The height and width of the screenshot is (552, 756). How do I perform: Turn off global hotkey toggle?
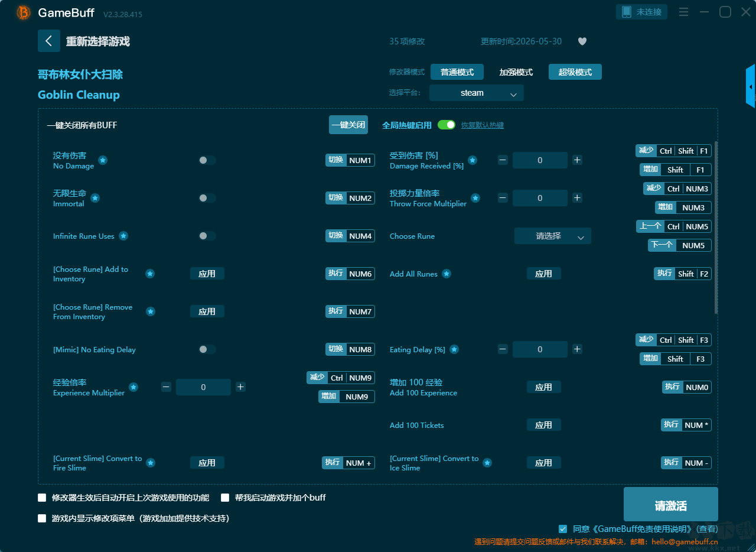click(447, 125)
